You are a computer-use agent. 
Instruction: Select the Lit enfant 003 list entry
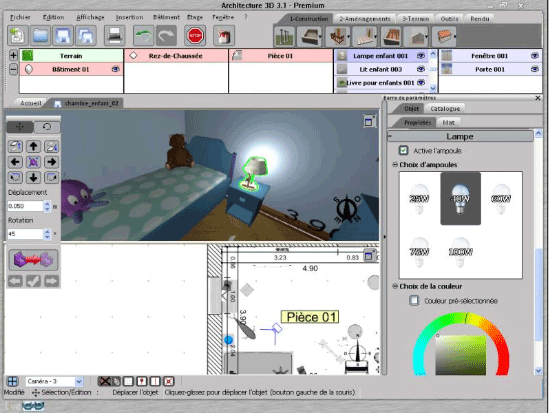[x=381, y=69]
